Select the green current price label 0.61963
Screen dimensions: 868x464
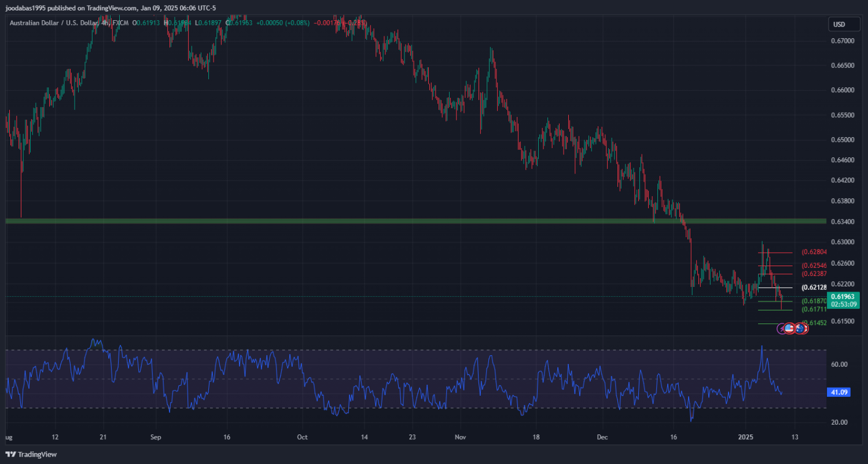tap(843, 296)
